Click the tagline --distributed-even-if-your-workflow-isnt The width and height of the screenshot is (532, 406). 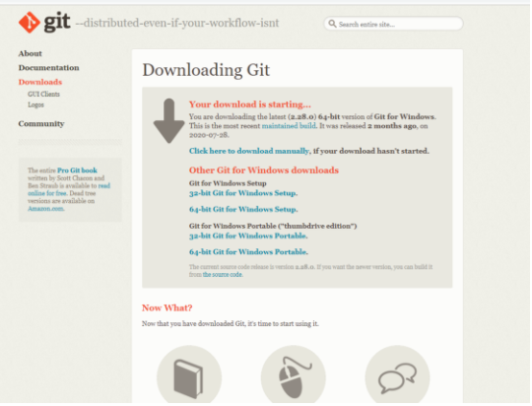177,23
